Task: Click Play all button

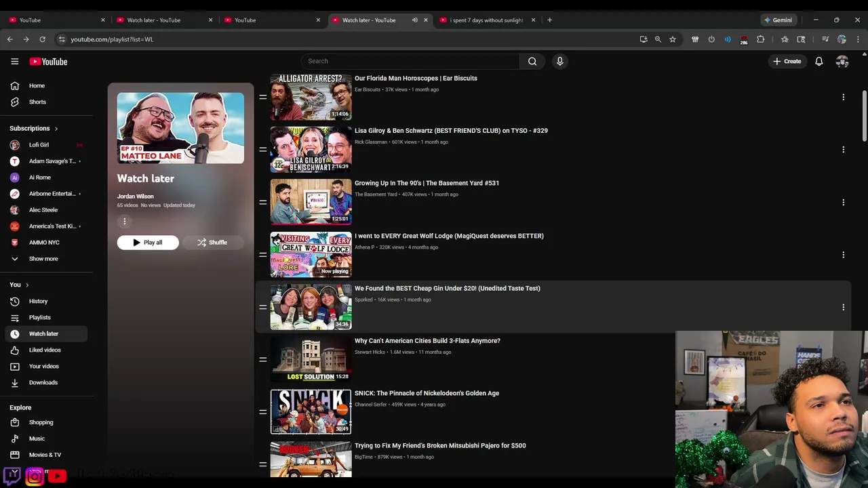Action: [x=148, y=243]
